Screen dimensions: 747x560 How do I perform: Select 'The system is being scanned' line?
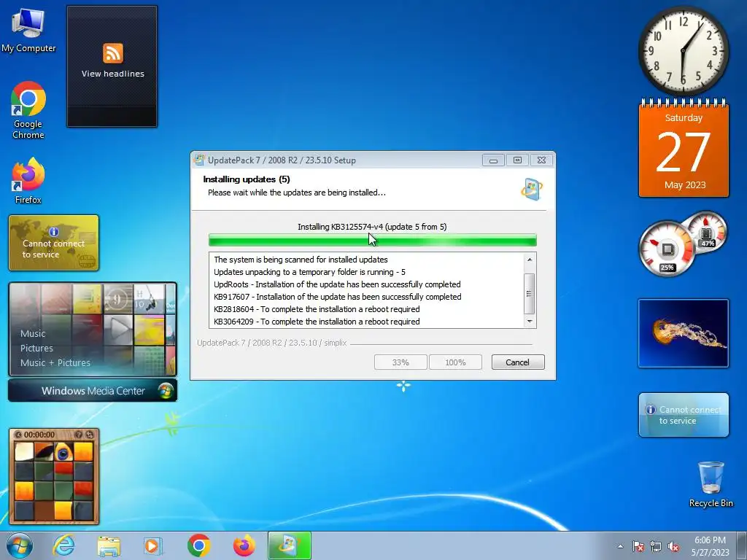click(301, 260)
